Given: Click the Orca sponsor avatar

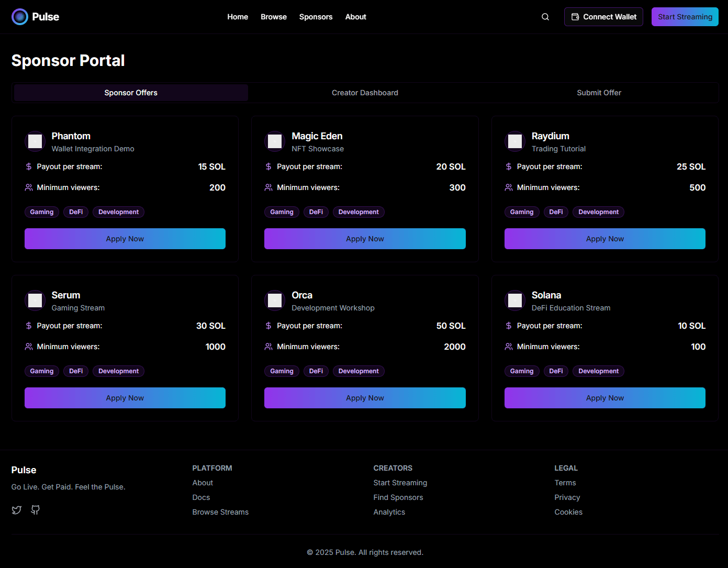Looking at the screenshot, I should pos(275,300).
